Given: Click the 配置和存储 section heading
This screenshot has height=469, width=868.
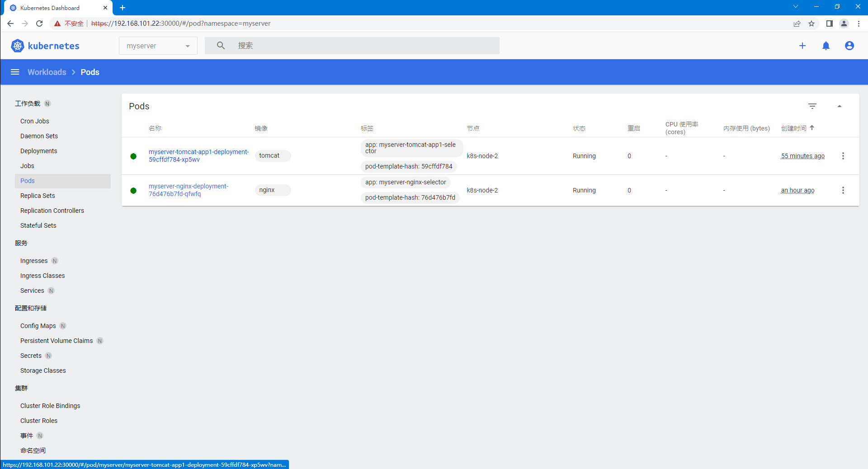Looking at the screenshot, I should 31,308.
